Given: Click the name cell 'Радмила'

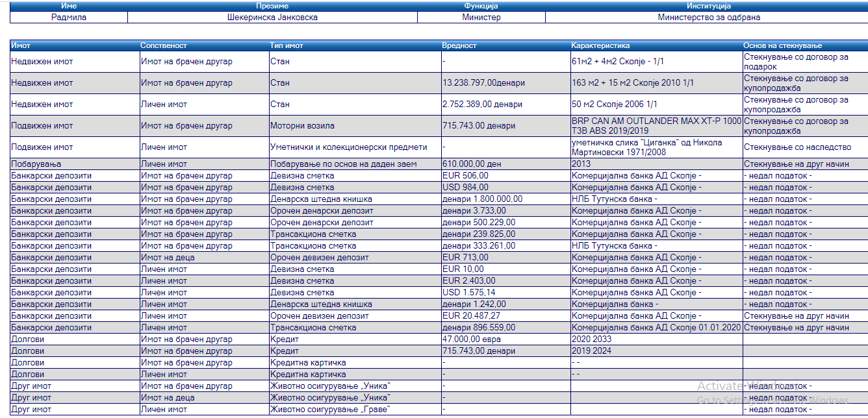Looking at the screenshot, I should tap(69, 18).
